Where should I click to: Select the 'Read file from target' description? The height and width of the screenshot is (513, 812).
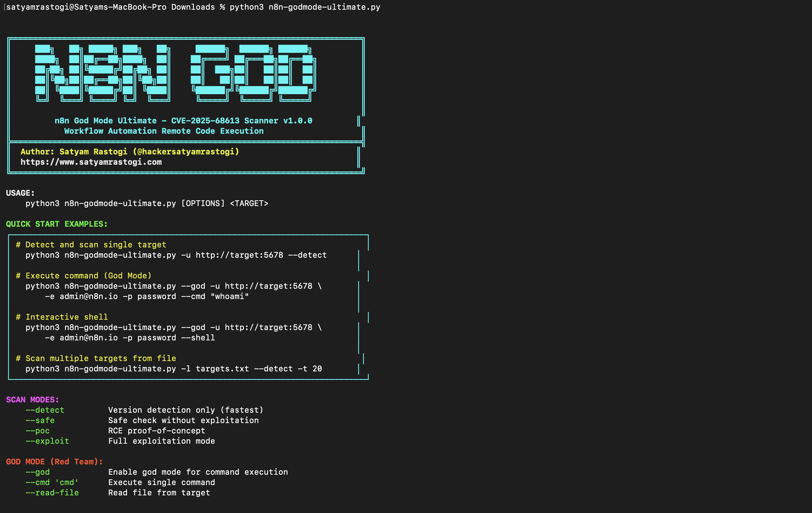click(159, 493)
